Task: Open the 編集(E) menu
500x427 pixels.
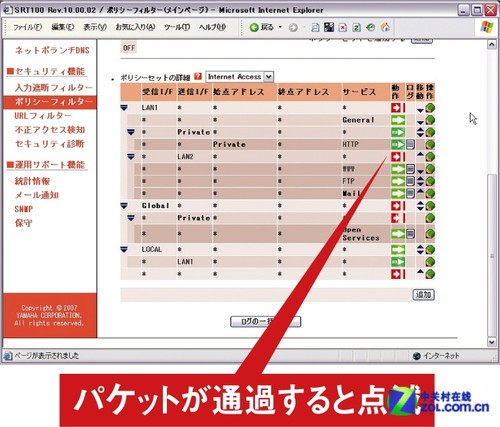Action: click(x=62, y=27)
